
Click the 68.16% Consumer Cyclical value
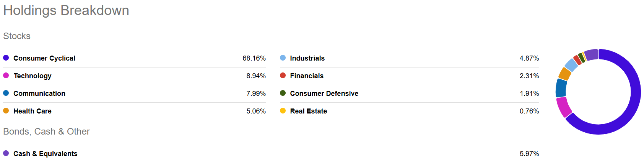(254, 58)
